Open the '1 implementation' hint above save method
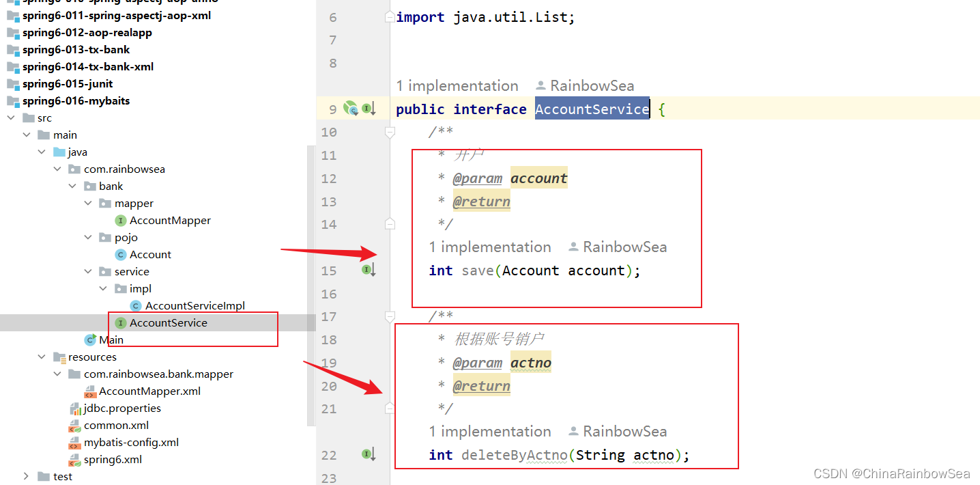The width and height of the screenshot is (980, 485). tap(490, 247)
